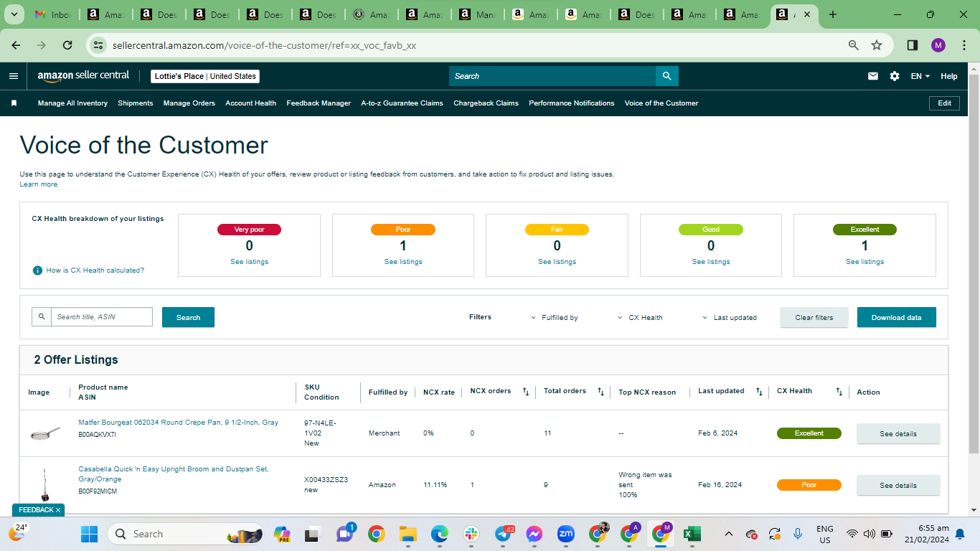Expand the Last updated filter dropdown

[730, 317]
